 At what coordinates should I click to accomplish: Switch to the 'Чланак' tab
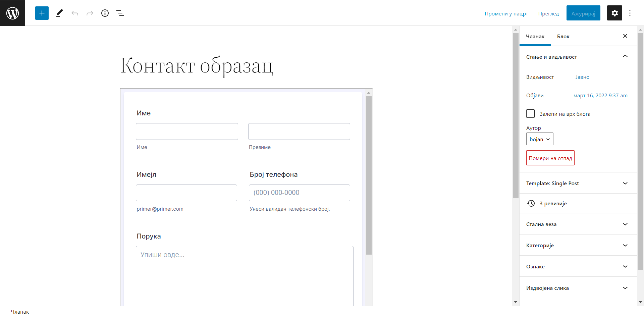(x=535, y=36)
